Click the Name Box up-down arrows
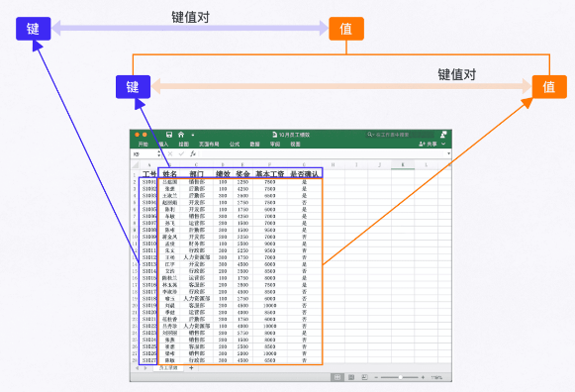 click(158, 154)
